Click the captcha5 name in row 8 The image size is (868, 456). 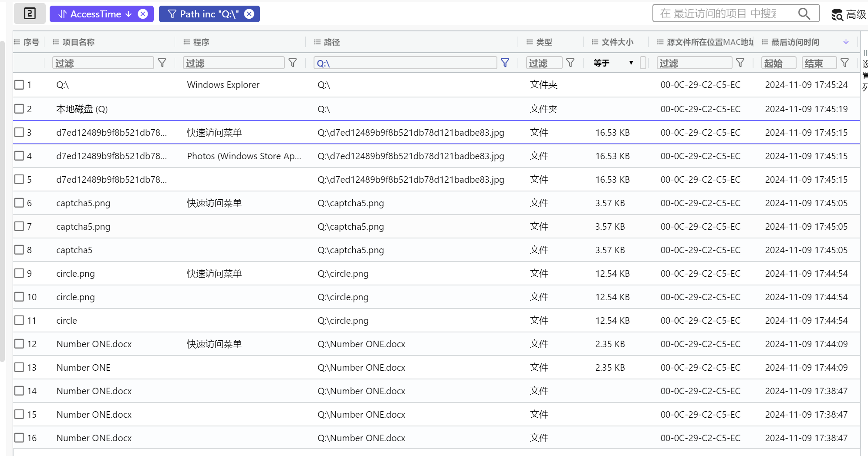coord(74,250)
